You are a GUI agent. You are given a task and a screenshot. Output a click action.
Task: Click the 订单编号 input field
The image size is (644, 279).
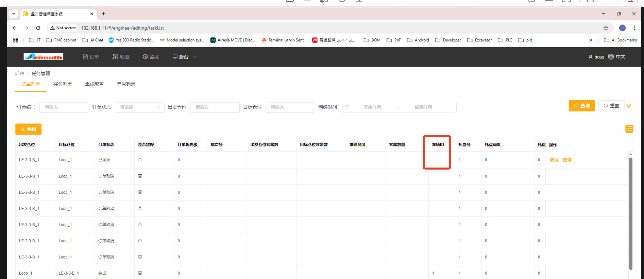64,107
